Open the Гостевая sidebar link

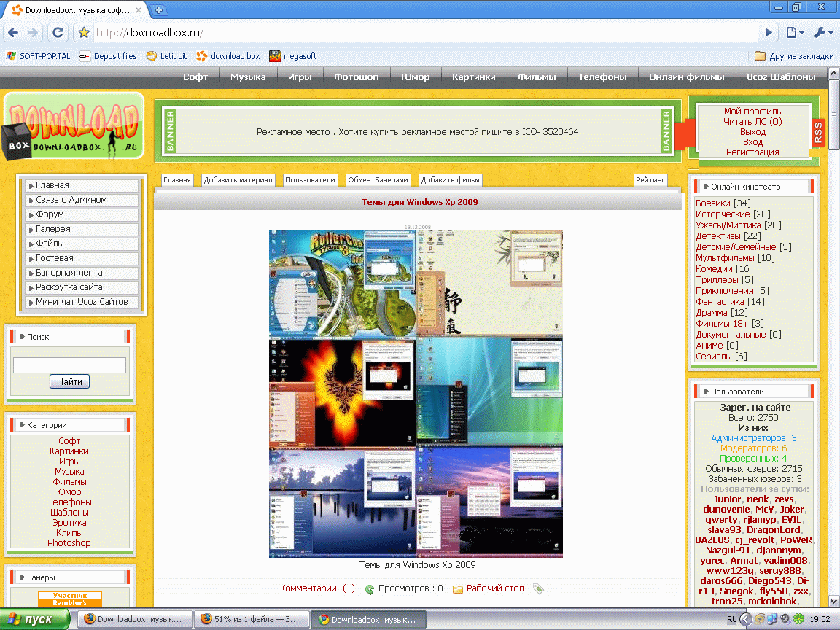(x=82, y=258)
